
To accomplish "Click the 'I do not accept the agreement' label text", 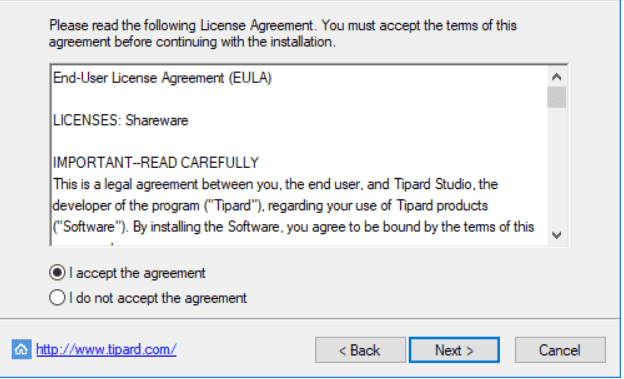I will 158,298.
